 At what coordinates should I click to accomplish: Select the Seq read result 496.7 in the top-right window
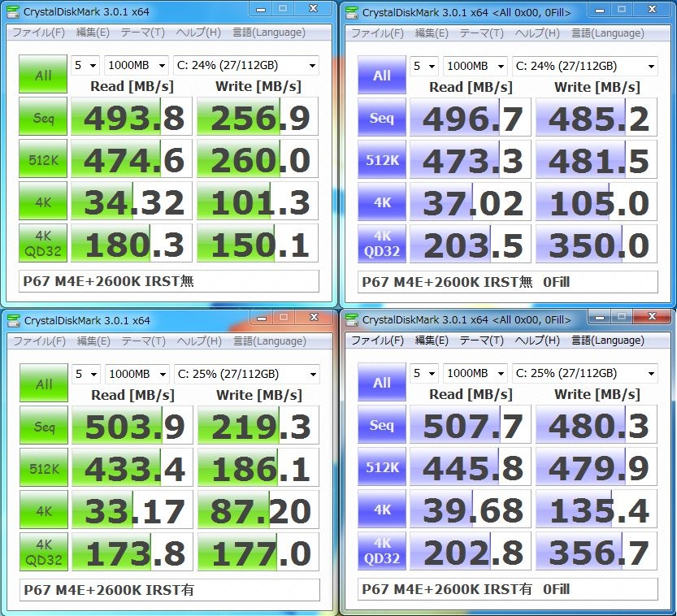click(x=471, y=117)
